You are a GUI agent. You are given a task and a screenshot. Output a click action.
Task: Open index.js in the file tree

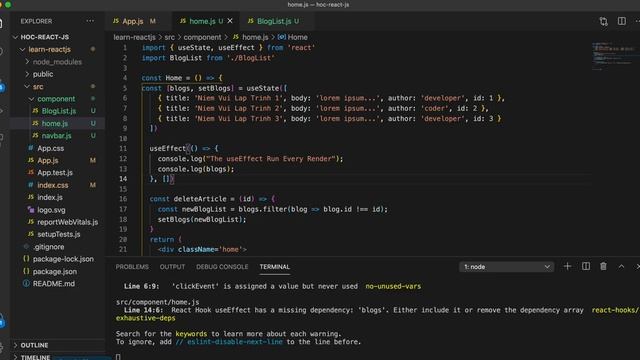click(x=50, y=197)
